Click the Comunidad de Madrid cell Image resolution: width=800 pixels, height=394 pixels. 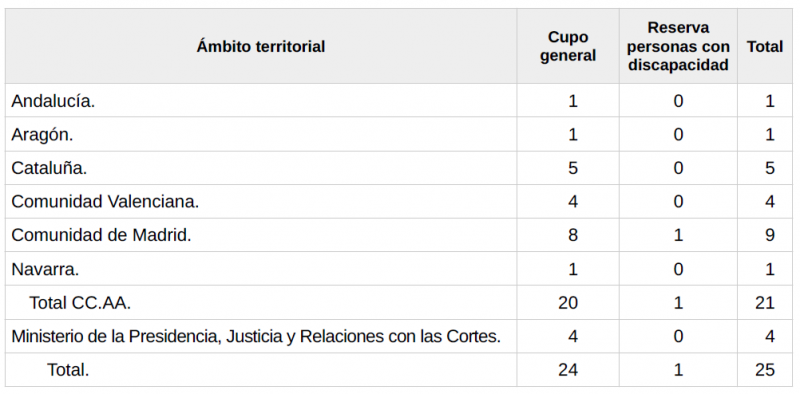[x=101, y=235]
